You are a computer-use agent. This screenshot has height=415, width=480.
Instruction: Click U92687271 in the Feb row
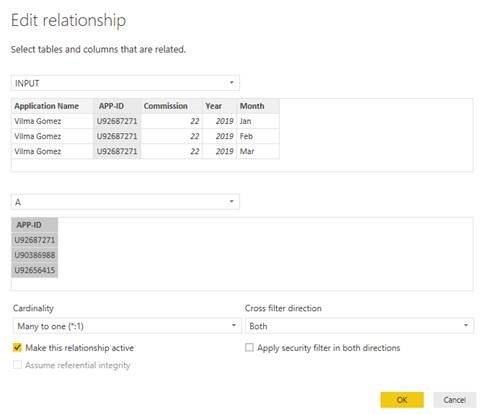[117, 136]
